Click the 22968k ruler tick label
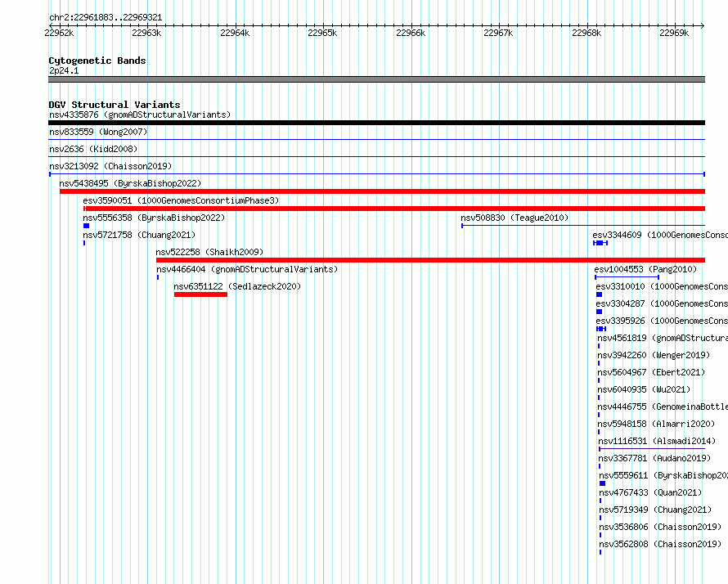 (586, 33)
